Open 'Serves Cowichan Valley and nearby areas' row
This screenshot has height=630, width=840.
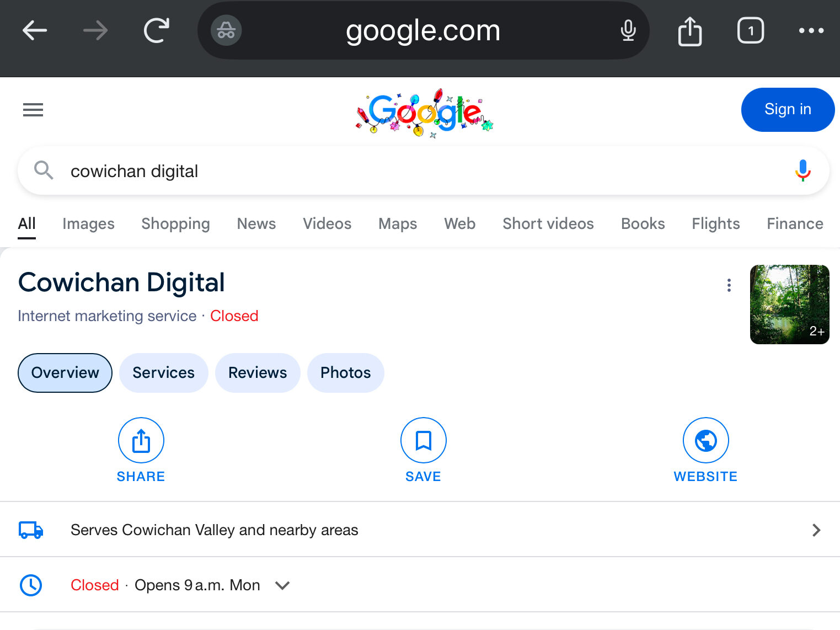tap(420, 530)
